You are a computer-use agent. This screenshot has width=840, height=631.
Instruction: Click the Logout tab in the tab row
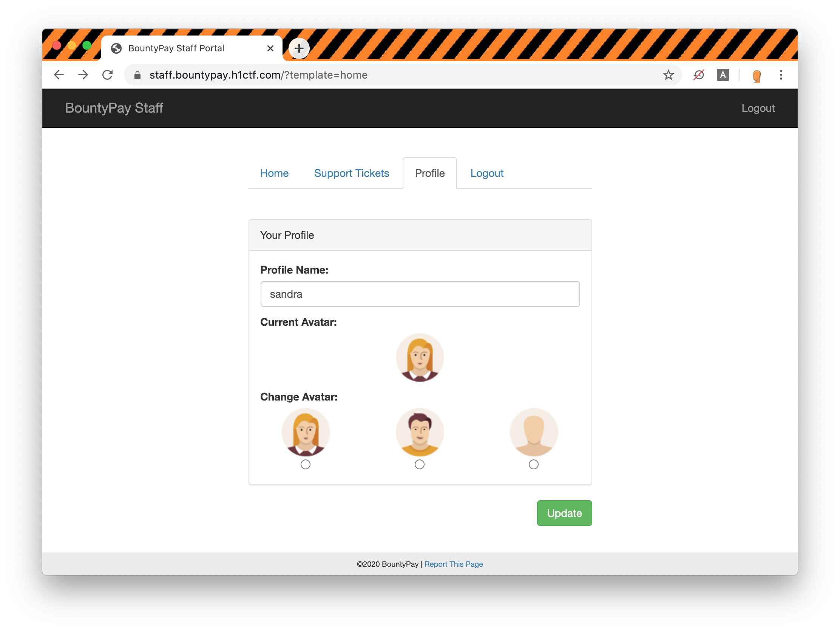click(x=486, y=173)
